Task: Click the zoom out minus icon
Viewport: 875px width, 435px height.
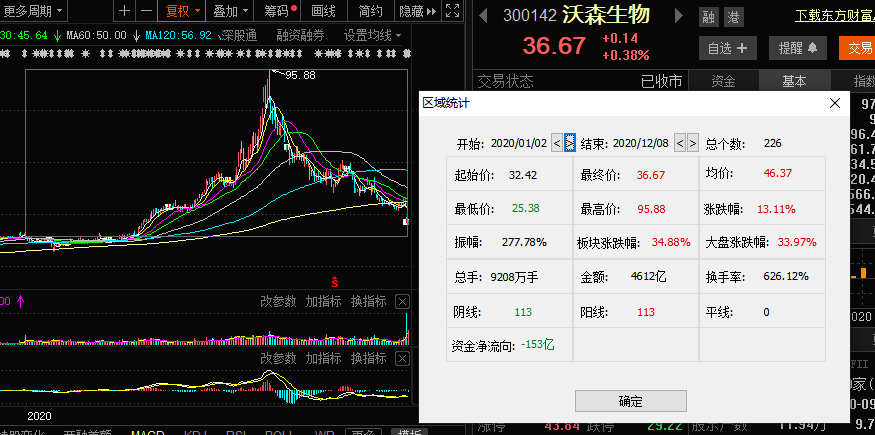Action: click(x=146, y=11)
